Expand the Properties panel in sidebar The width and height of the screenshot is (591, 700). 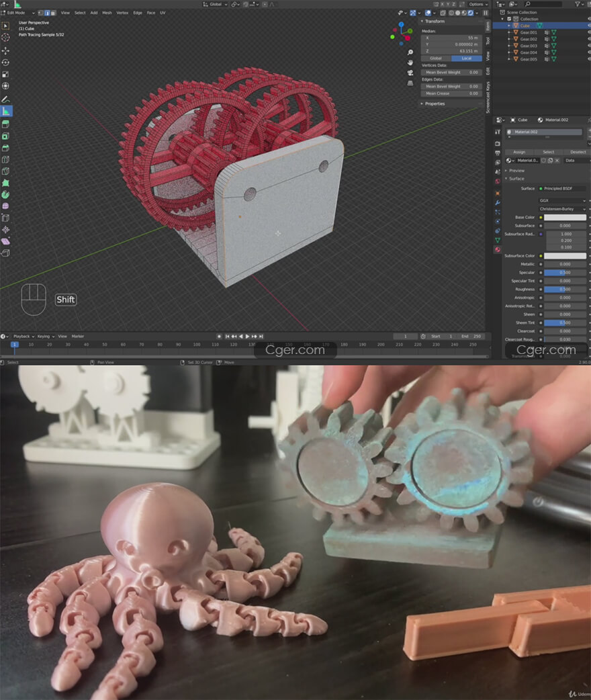(x=433, y=103)
